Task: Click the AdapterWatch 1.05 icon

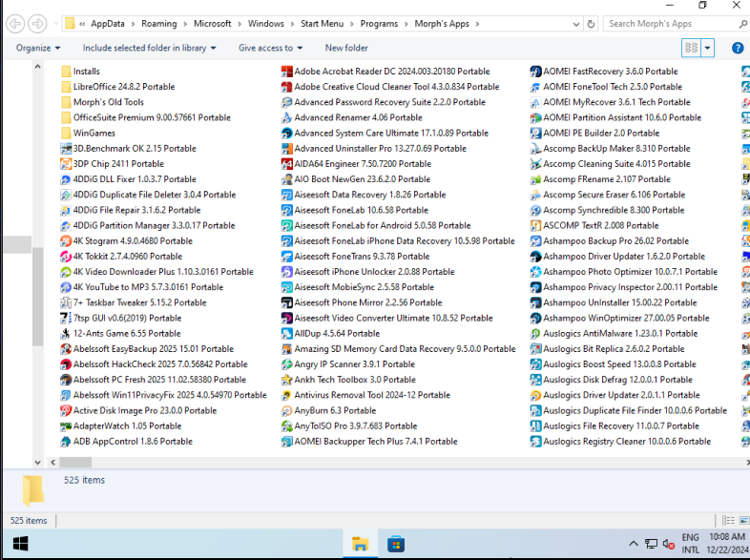Action: point(66,426)
